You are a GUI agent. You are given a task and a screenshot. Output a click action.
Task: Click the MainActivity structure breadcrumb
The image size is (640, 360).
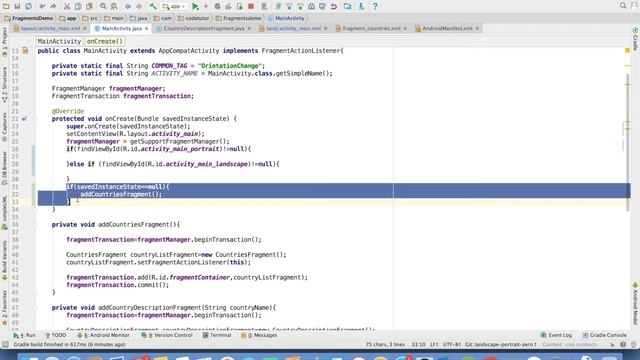click(59, 41)
